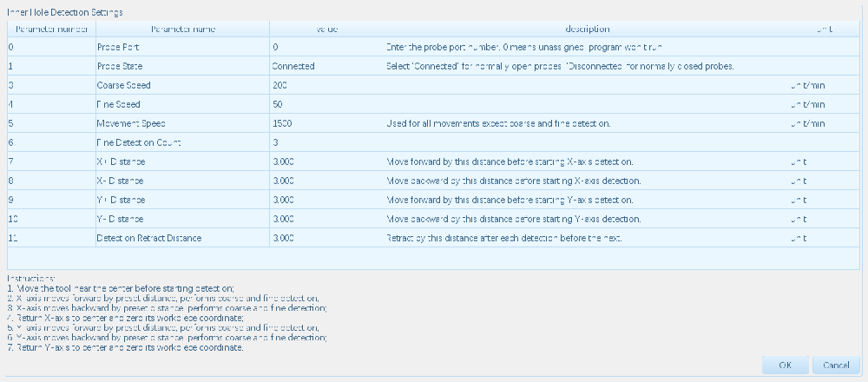Click the Movement Speed description text
The height and width of the screenshot is (382, 868).
(x=498, y=123)
